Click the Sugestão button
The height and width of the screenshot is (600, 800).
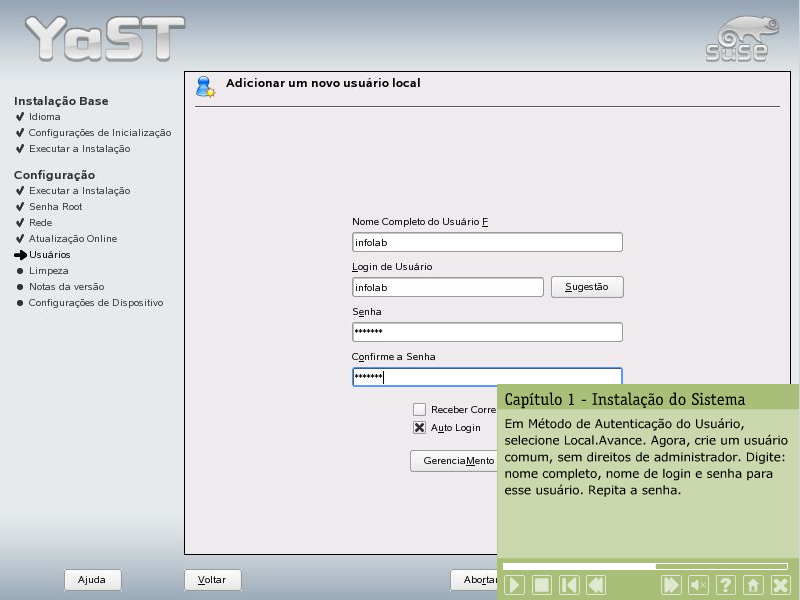(587, 287)
